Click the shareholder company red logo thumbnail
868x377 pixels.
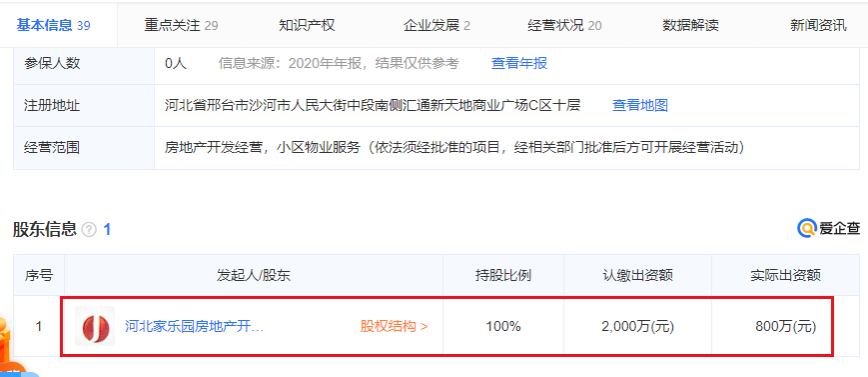[95, 327]
